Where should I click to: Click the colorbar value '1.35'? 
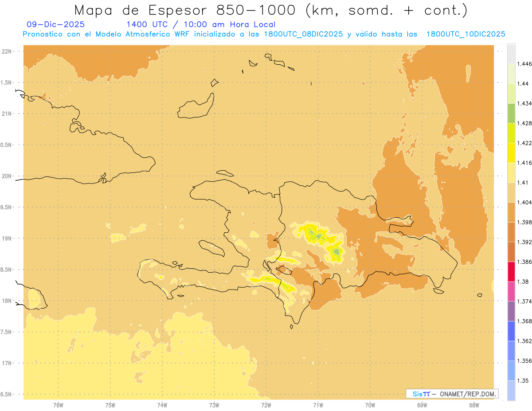[523, 380]
